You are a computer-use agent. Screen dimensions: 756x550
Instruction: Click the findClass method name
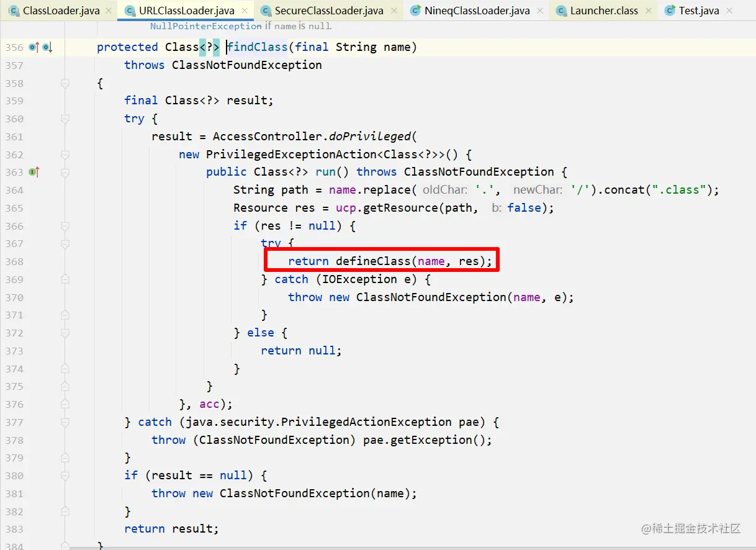tap(257, 47)
